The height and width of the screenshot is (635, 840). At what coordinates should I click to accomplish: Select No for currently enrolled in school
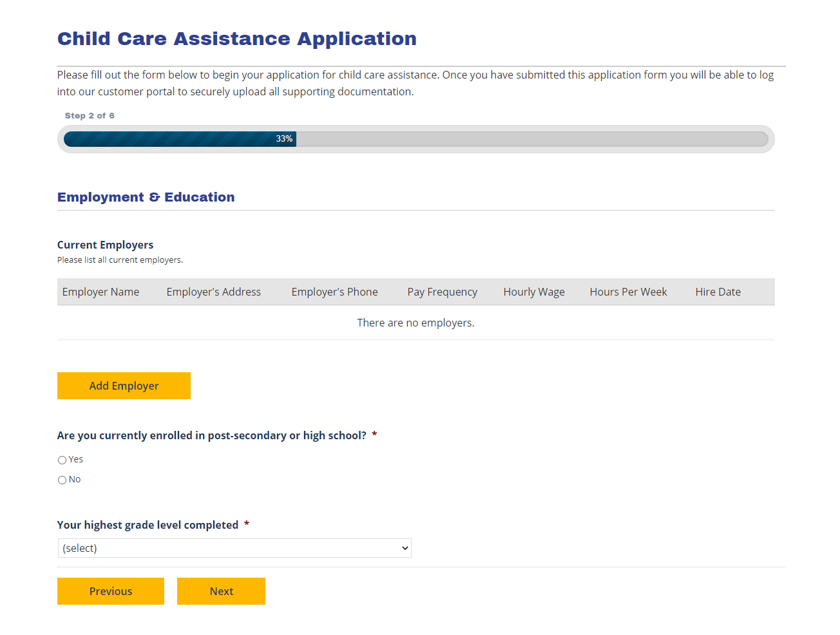[x=62, y=480]
